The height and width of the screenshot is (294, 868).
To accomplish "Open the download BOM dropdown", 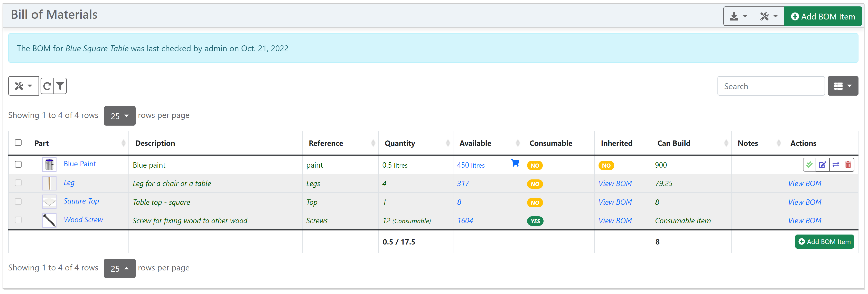I will pos(738,16).
